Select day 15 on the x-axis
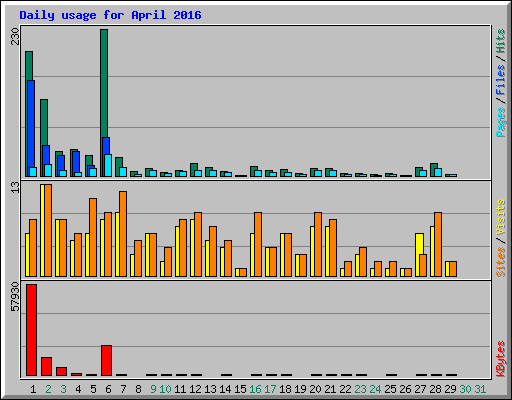This screenshot has height=400, width=512. point(240,389)
